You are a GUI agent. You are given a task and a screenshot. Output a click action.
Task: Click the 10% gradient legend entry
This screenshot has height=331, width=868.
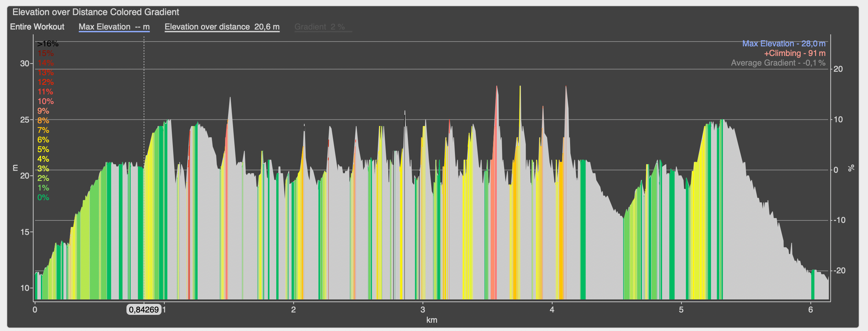(46, 101)
